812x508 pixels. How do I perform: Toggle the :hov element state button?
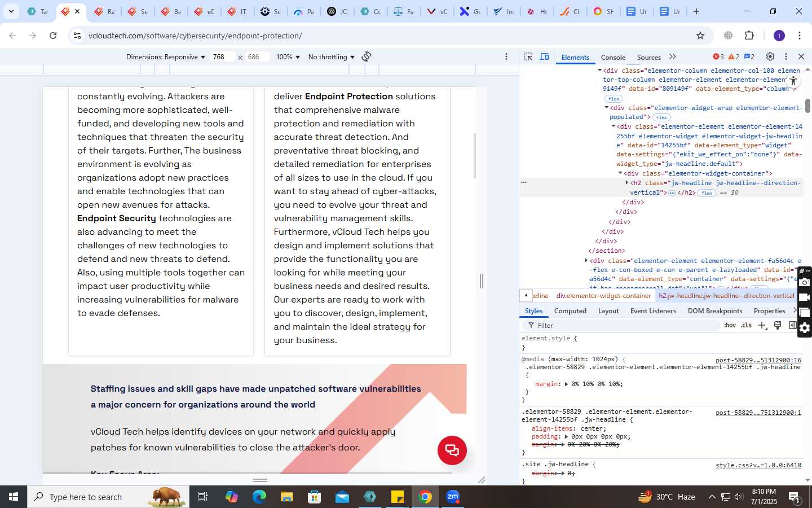[x=730, y=325]
